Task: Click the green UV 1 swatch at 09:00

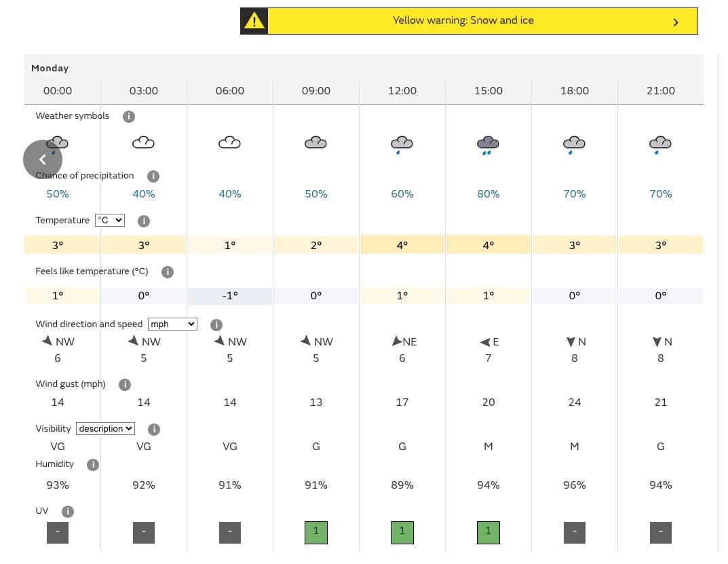Action: (x=316, y=532)
